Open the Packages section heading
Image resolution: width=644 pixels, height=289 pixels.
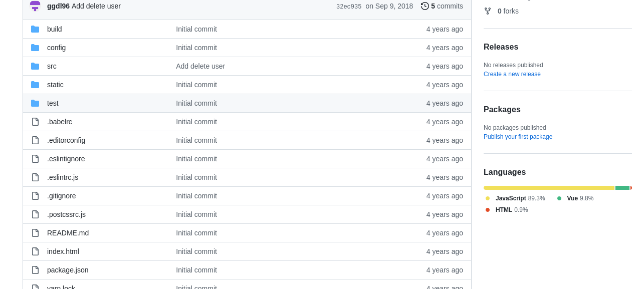502,110
